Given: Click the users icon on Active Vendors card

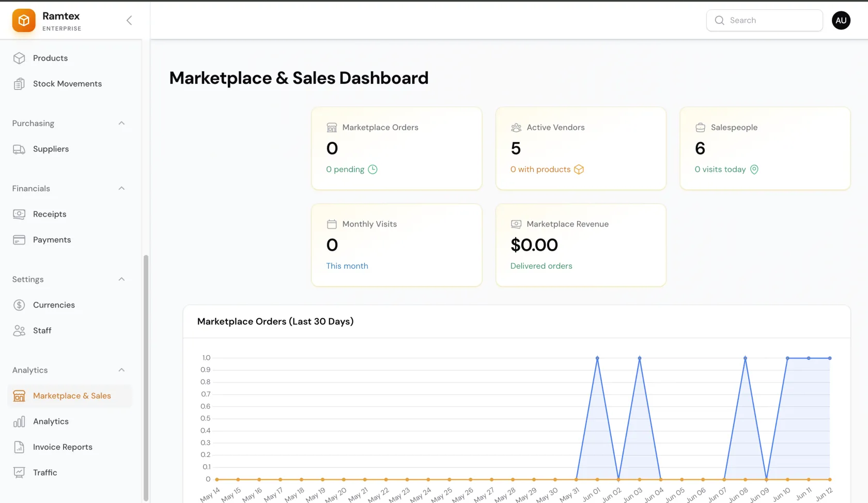Looking at the screenshot, I should point(516,127).
